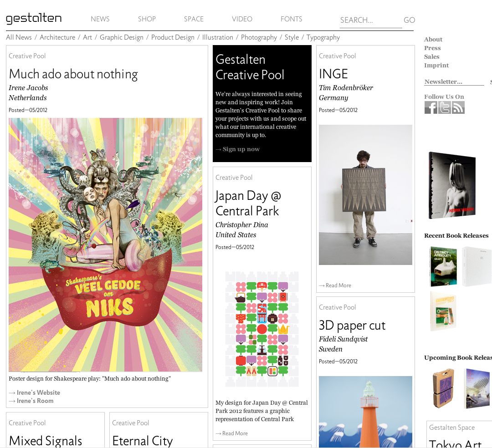Image resolution: width=492 pixels, height=448 pixels.
Task: Click the Creative Pool label above INGE
Action: [337, 56]
